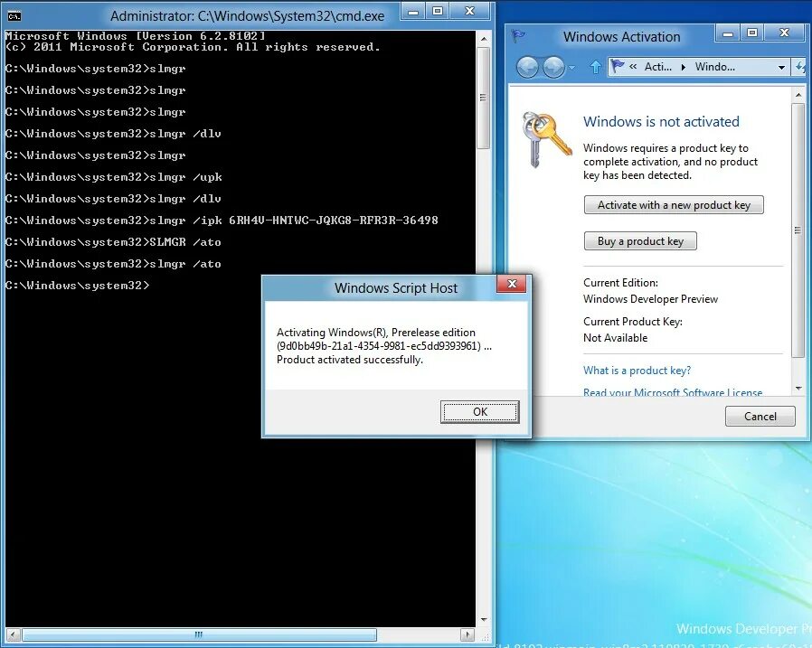Minimize the Windows Activation window

pos(728,33)
